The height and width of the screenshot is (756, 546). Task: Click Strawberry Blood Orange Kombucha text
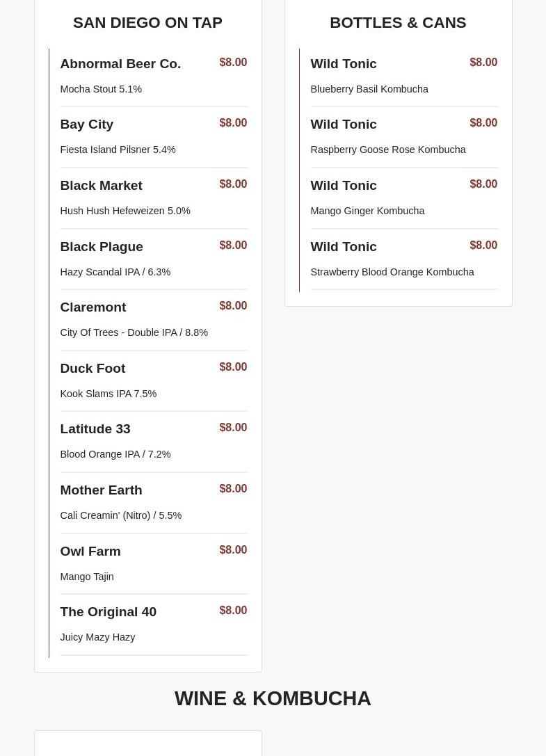[x=392, y=272]
